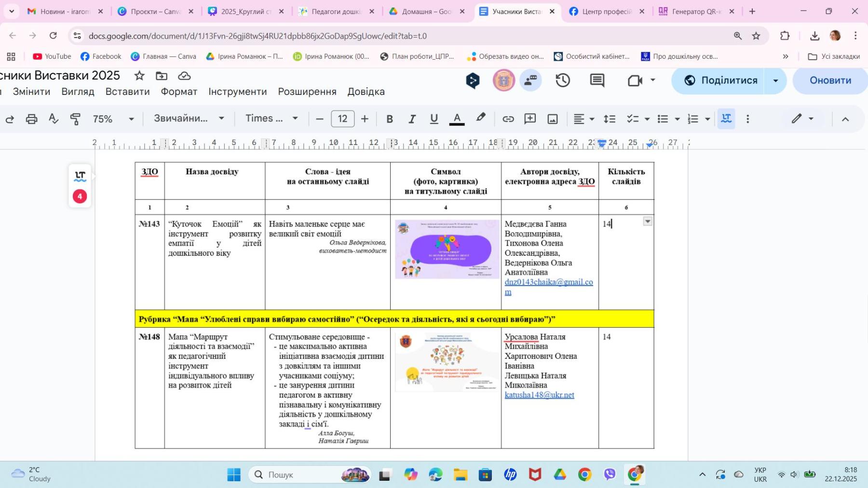
Task: Open the Вставити menu
Action: click(x=127, y=92)
